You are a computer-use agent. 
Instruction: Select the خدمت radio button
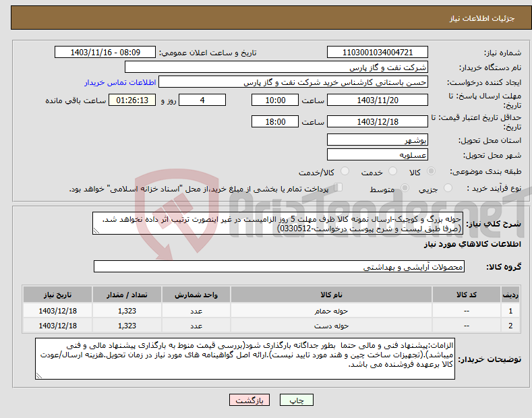click(392, 171)
